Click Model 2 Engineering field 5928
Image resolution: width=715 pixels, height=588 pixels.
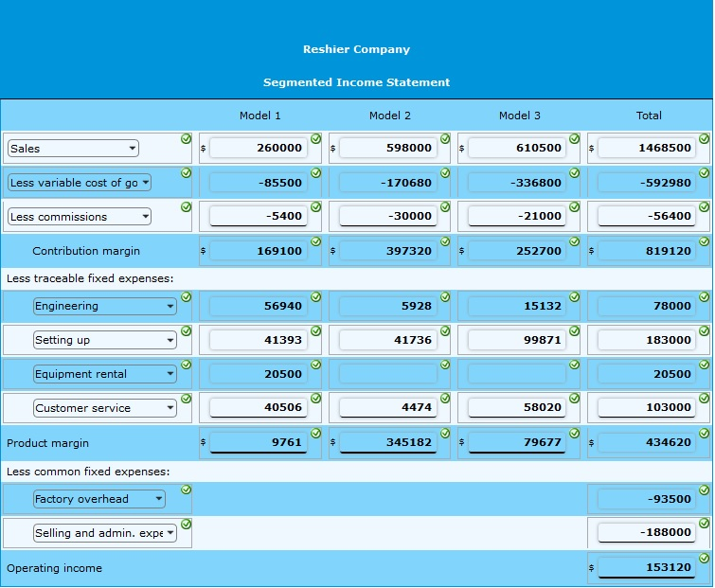point(388,306)
